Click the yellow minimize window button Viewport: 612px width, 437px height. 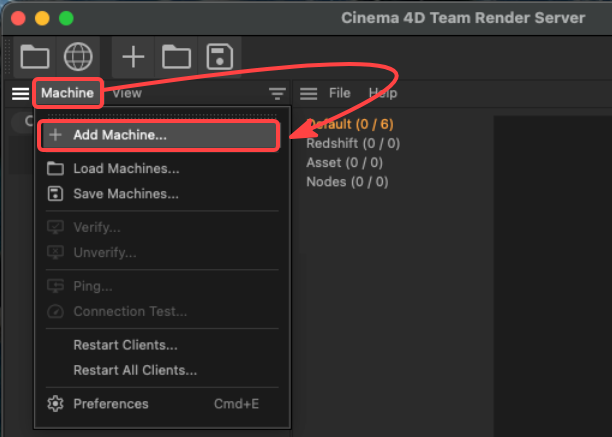click(x=42, y=18)
